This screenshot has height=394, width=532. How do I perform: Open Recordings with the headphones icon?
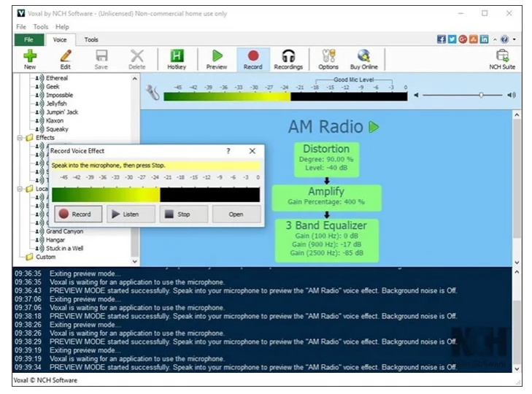click(288, 56)
